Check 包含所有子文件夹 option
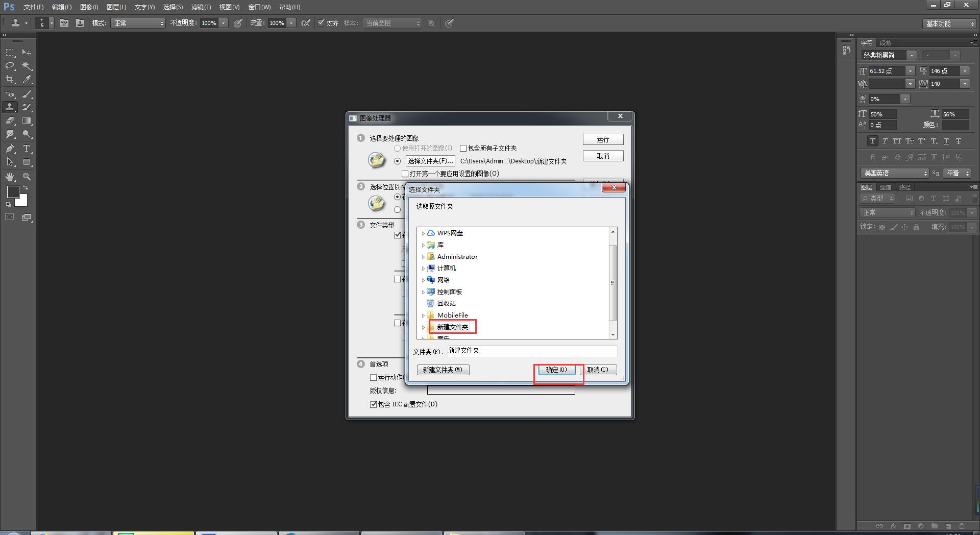Screen dimensions: 980x535 click(x=463, y=149)
